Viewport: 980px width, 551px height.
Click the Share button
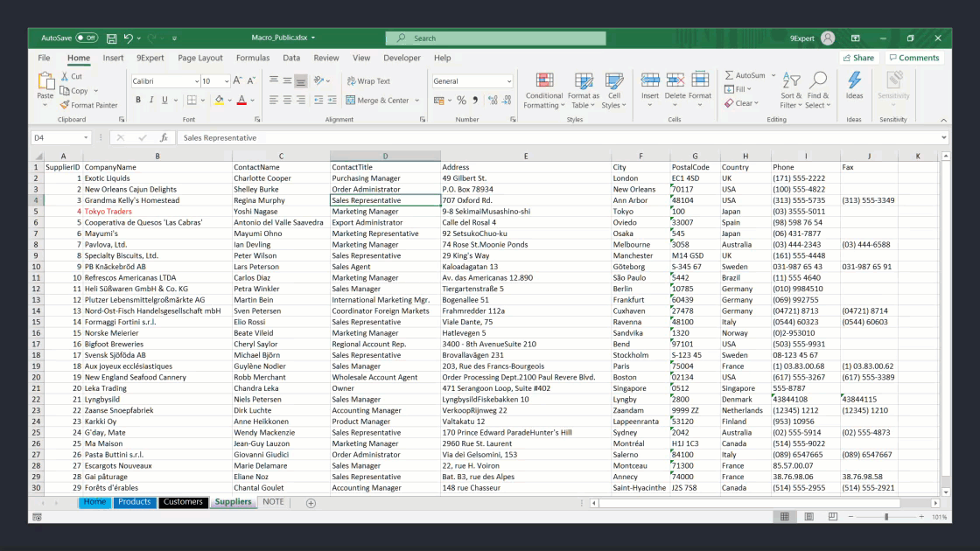[x=857, y=58]
